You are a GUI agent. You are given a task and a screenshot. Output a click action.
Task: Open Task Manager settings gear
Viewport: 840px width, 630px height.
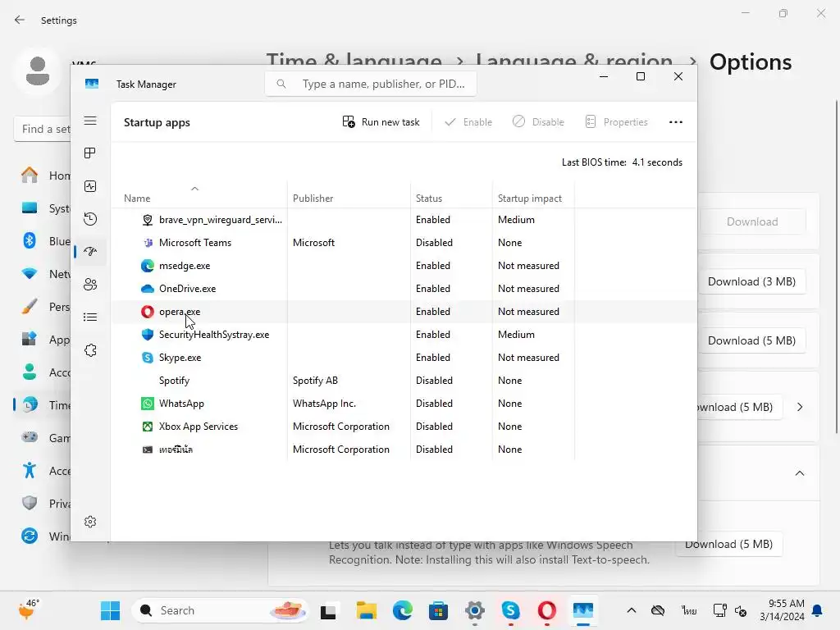click(x=90, y=521)
